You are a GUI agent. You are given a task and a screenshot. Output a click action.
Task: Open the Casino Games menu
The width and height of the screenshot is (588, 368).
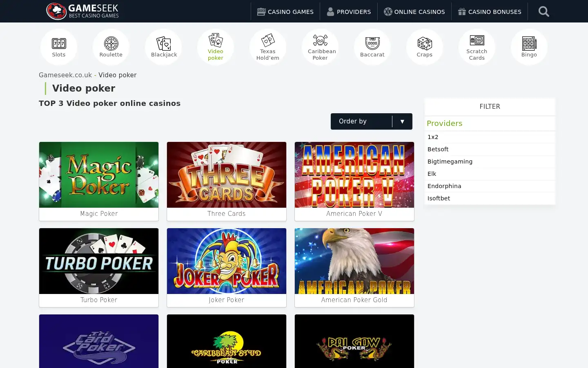point(285,11)
